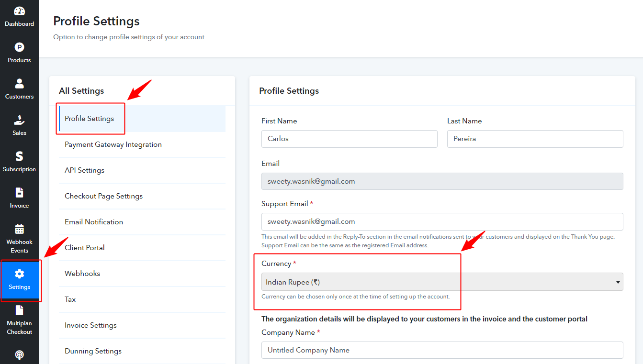Click the Last Name field
This screenshot has height=364, width=643.
tap(535, 139)
